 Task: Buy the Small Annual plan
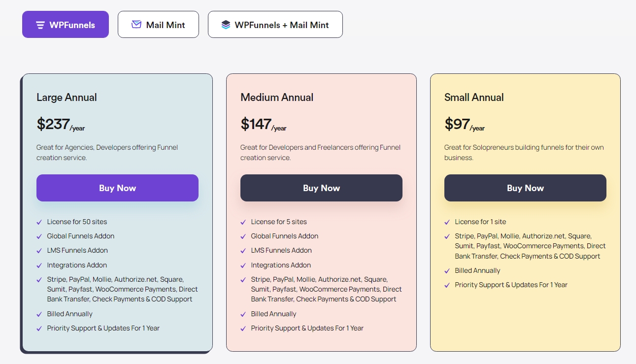click(x=525, y=188)
